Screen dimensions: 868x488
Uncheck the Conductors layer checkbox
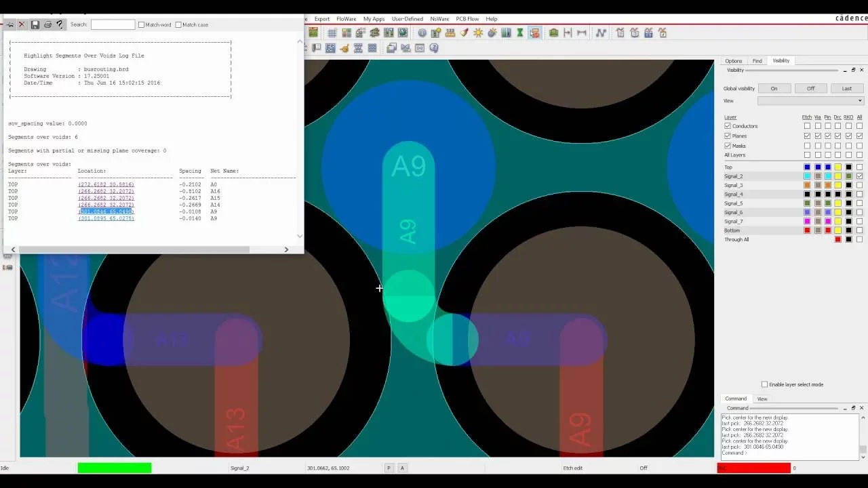728,126
